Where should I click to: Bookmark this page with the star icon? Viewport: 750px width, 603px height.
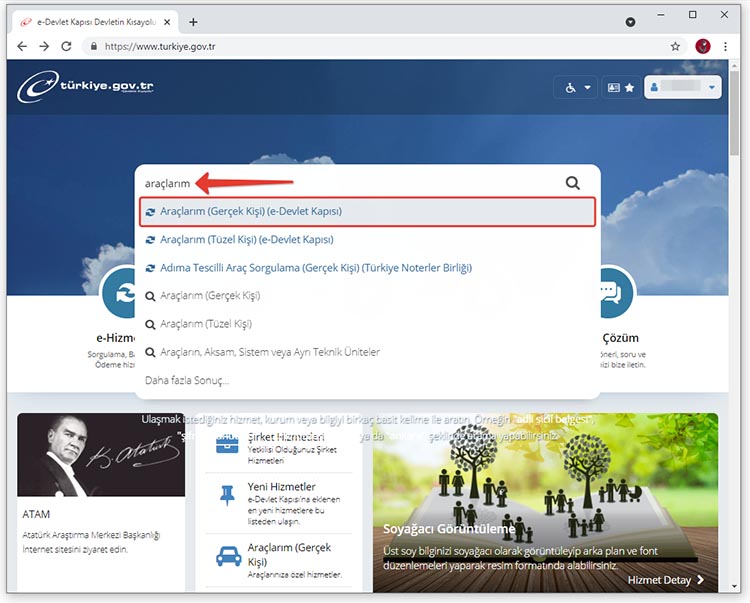tap(676, 46)
